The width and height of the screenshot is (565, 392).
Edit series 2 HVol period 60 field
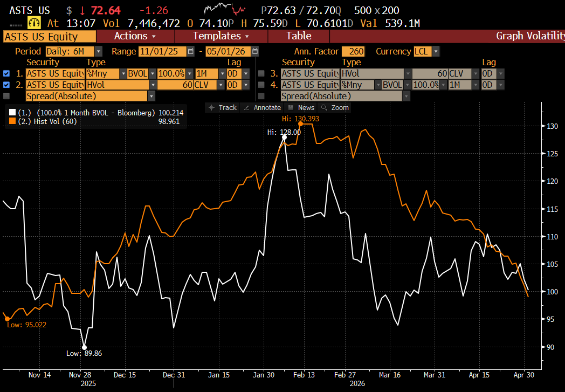click(x=175, y=85)
